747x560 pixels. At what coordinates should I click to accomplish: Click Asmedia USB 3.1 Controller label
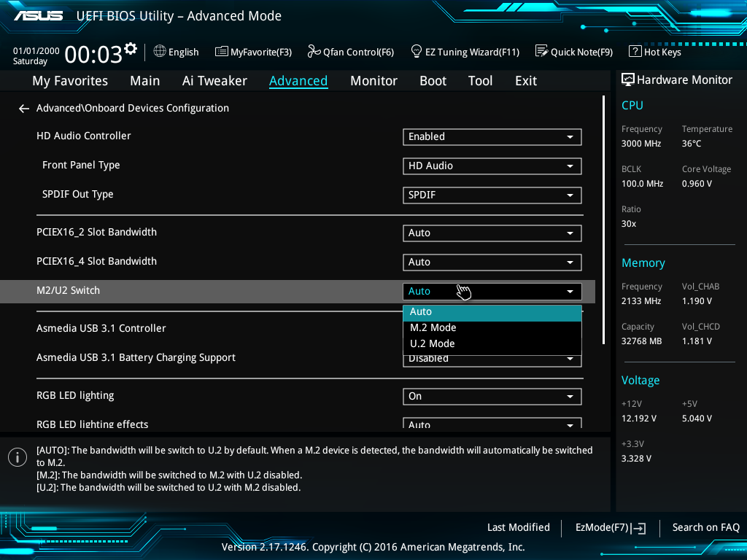(x=101, y=329)
